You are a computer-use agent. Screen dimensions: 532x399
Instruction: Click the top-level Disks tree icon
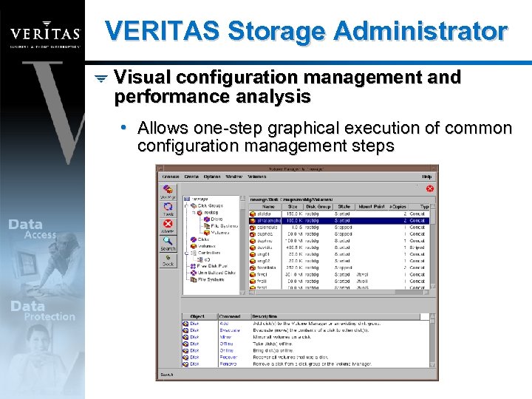pos(194,239)
